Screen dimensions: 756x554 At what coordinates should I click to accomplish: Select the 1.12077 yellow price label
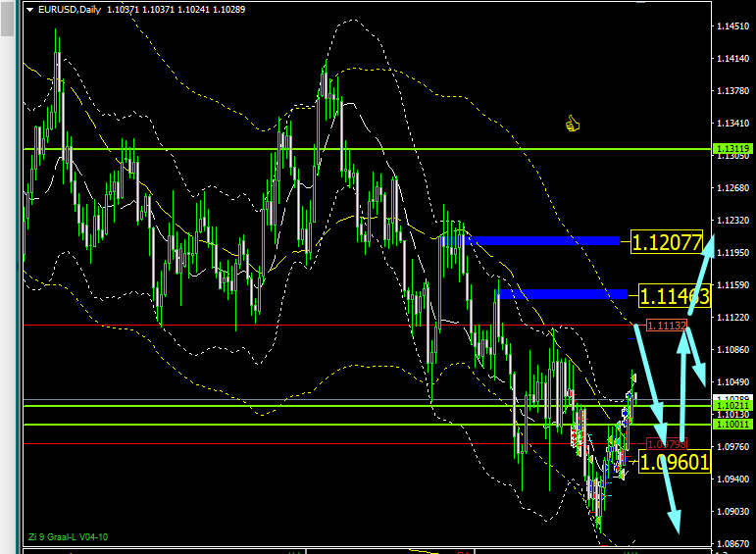[667, 241]
